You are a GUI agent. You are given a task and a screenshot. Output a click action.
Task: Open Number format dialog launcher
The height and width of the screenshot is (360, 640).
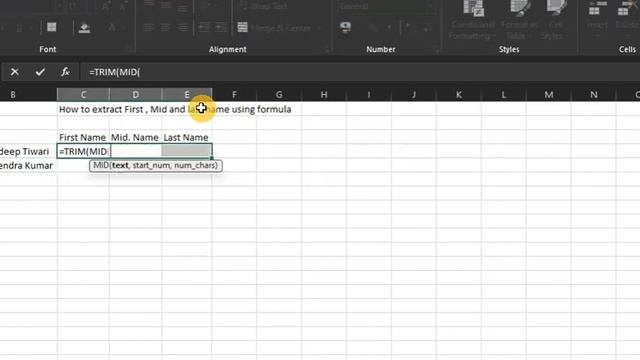pos(436,50)
